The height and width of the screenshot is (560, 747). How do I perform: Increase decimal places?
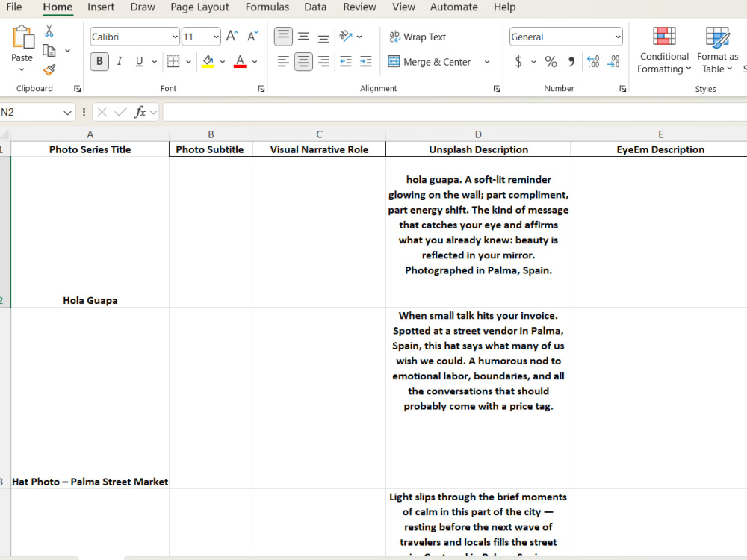click(x=594, y=61)
